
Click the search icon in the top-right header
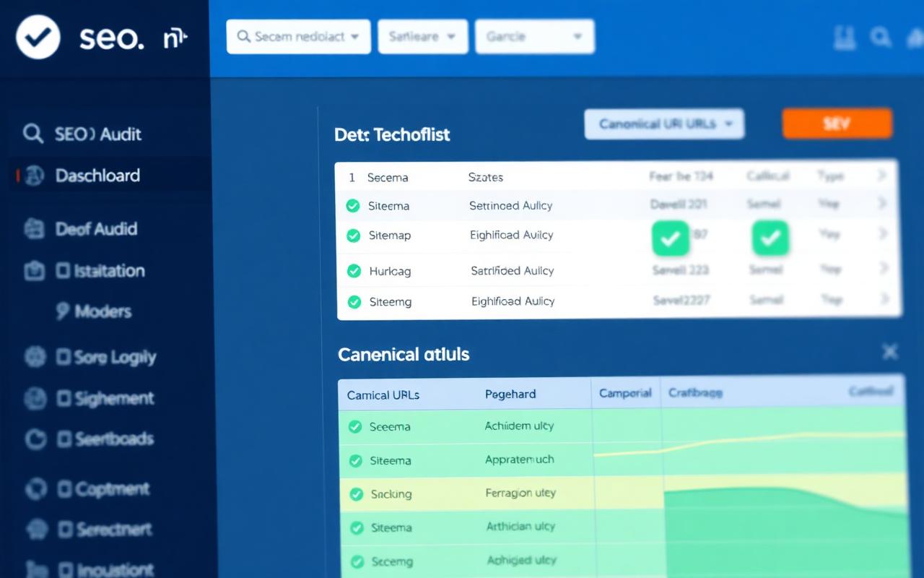click(880, 37)
